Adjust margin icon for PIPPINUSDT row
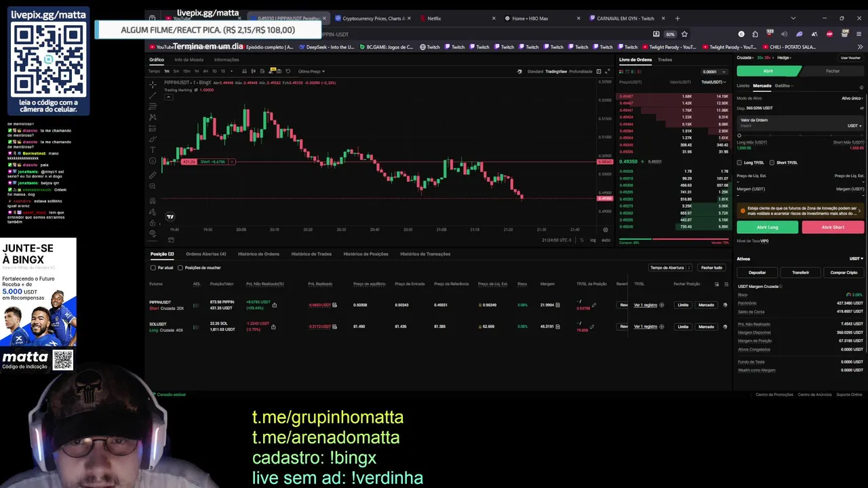Viewport: 868px width, 488px height. 557,305
